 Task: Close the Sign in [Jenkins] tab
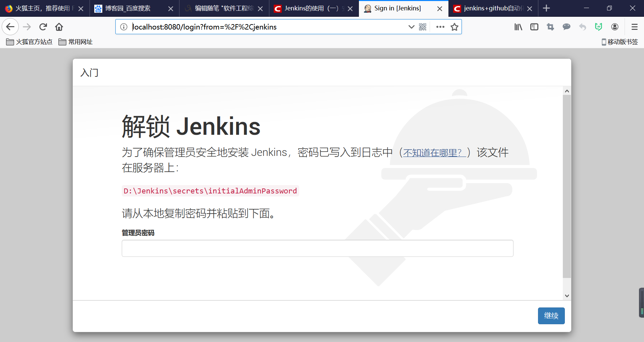pos(440,9)
